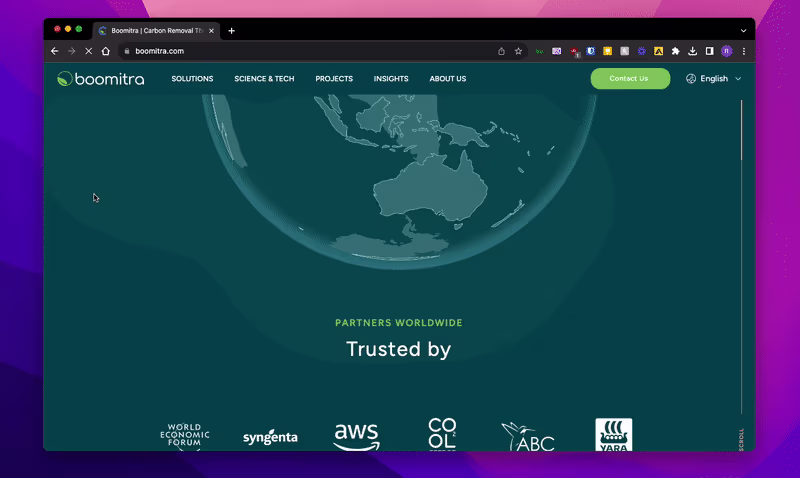
Task: Open the yellow triangle A extension
Action: point(658,51)
